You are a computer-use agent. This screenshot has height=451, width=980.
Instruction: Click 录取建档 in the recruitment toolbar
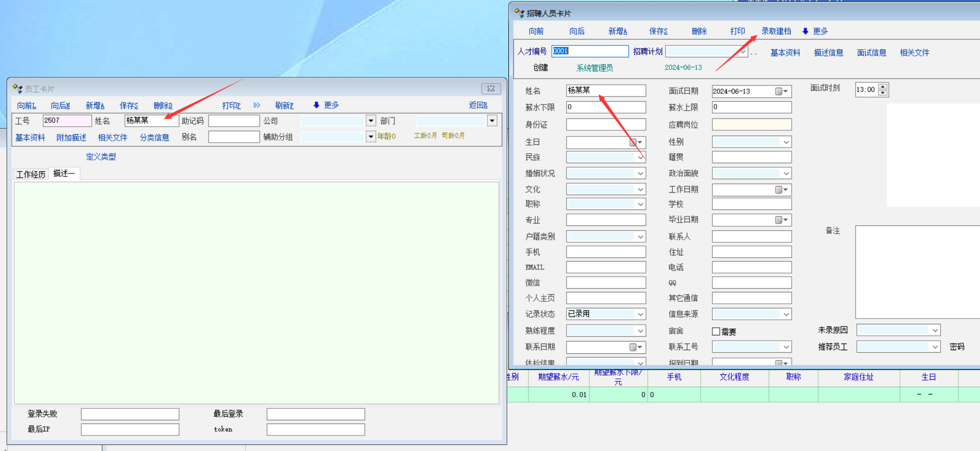click(776, 31)
